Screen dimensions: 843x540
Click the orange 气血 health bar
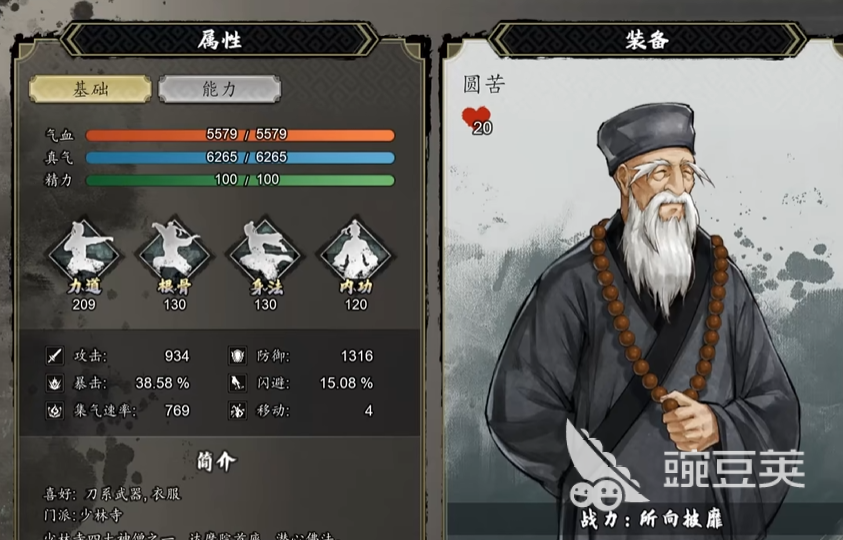[240, 134]
